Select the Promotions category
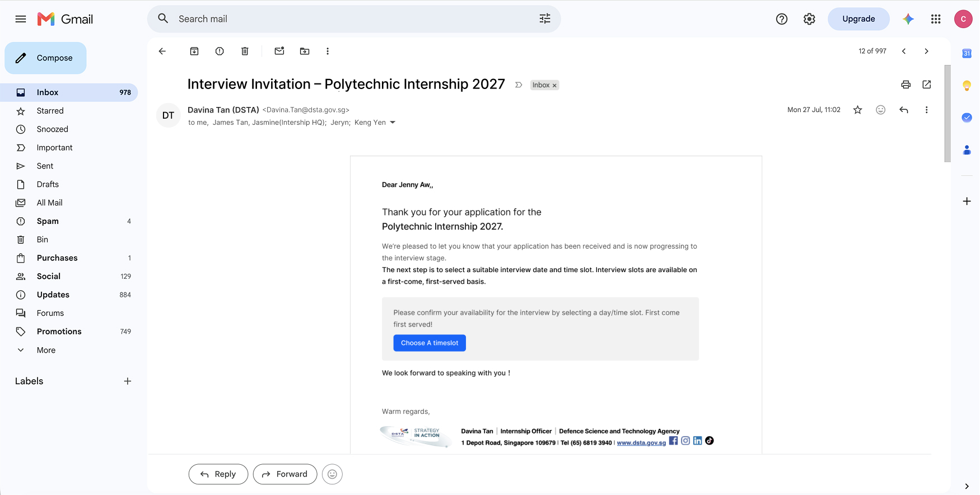 (59, 331)
